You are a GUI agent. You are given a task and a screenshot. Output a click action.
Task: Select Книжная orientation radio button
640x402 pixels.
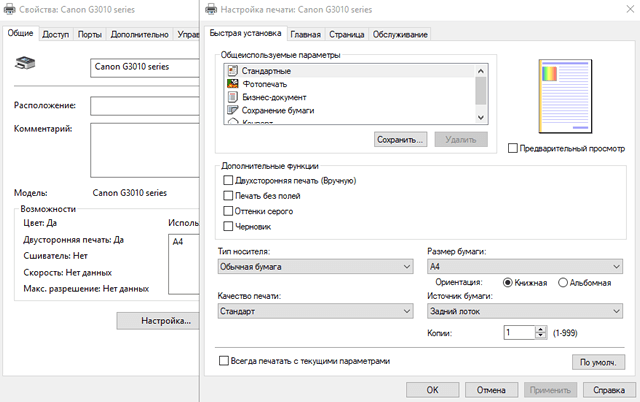tap(507, 282)
